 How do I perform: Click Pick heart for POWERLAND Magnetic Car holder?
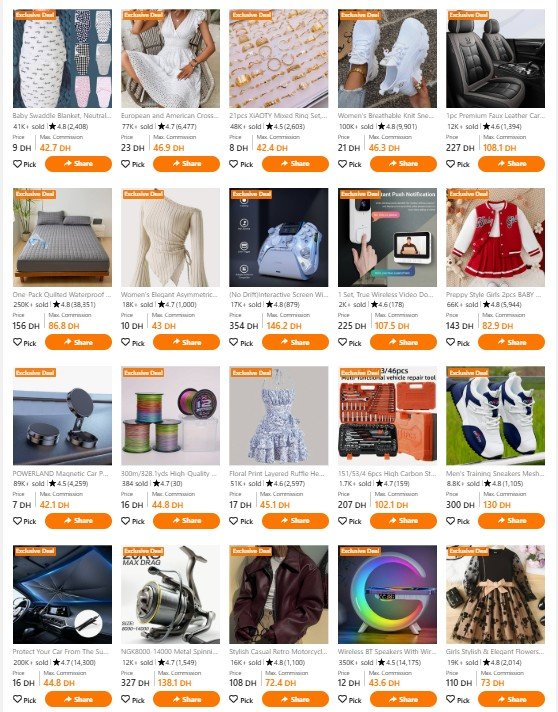[17, 521]
